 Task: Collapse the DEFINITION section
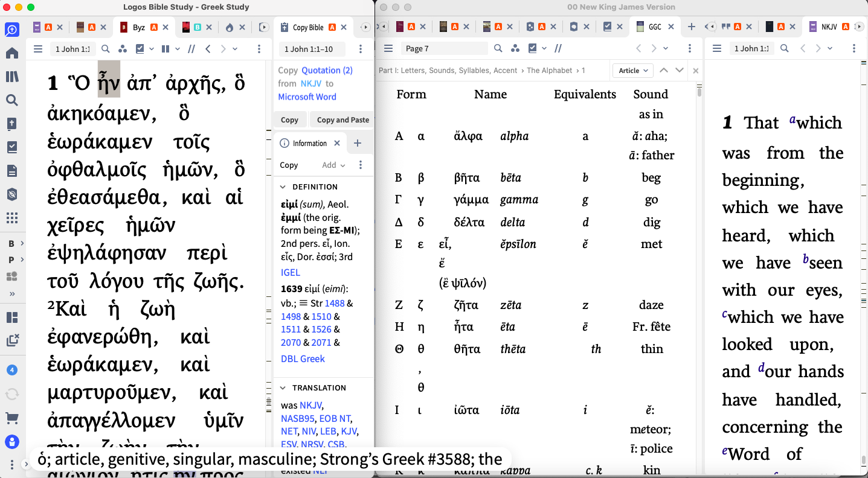point(283,186)
